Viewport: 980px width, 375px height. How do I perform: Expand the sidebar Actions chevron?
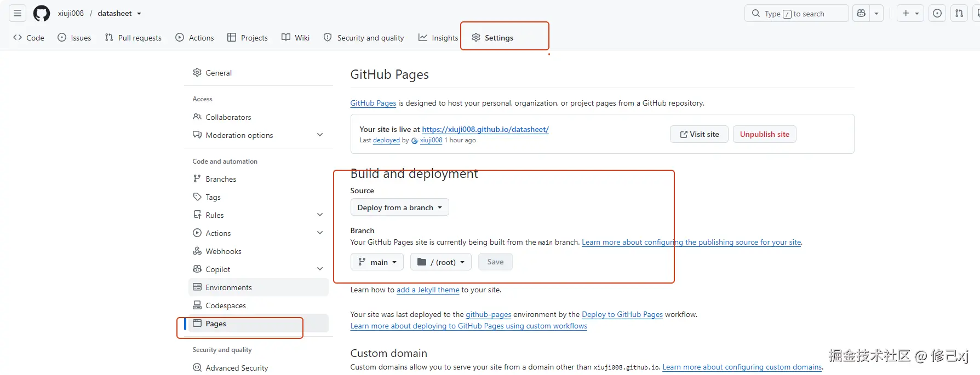pyautogui.click(x=320, y=233)
